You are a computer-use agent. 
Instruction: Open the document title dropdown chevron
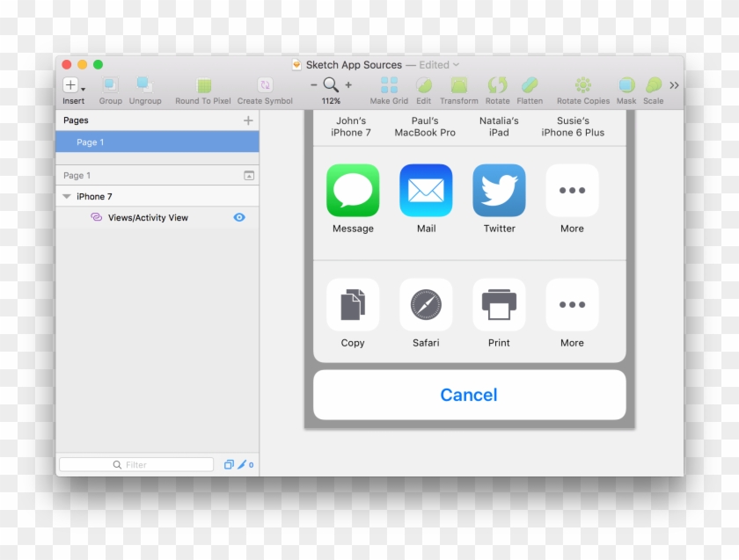coord(457,64)
